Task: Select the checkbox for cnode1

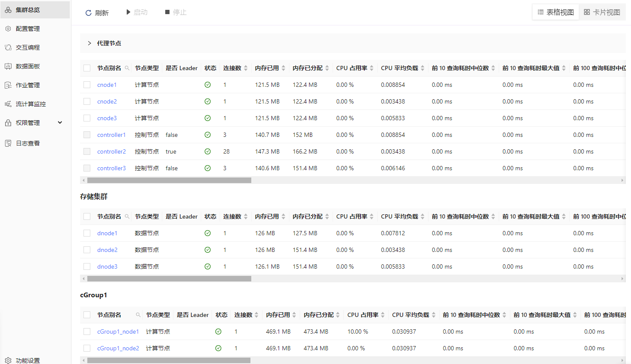Action: [87, 85]
